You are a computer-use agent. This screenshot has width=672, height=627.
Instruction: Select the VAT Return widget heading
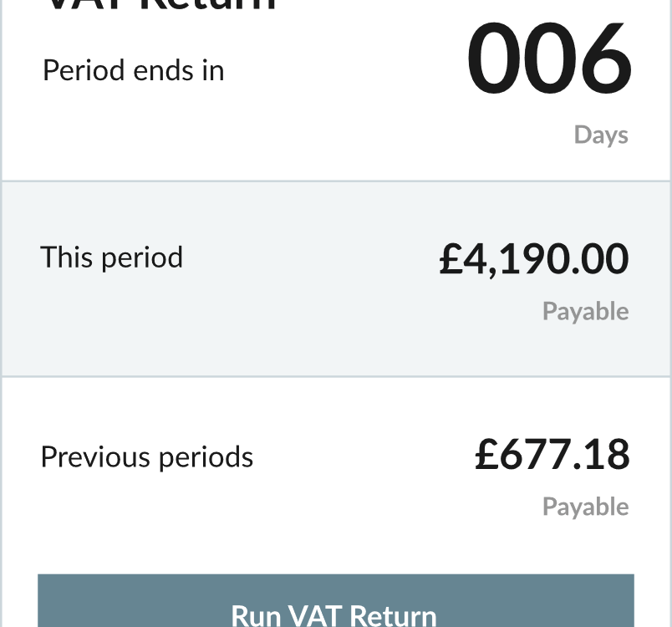pos(160,4)
